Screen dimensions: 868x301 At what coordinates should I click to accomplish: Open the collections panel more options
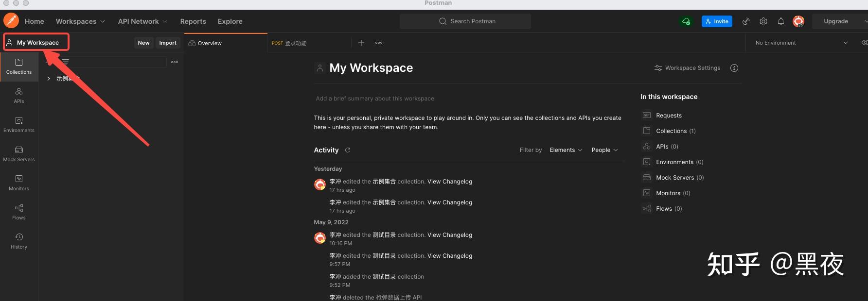tap(175, 62)
